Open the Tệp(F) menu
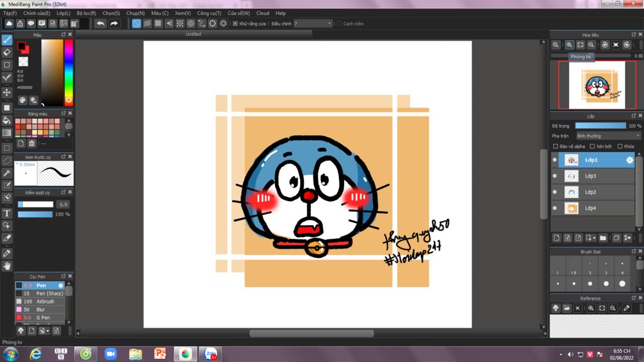Image resolution: width=644 pixels, height=362 pixels. 10,13
